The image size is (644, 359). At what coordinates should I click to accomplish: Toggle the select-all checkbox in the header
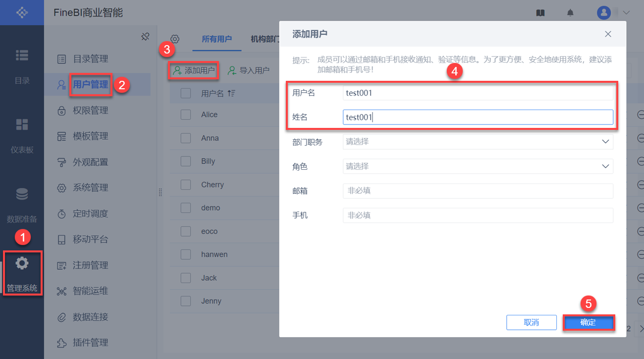pyautogui.click(x=186, y=93)
